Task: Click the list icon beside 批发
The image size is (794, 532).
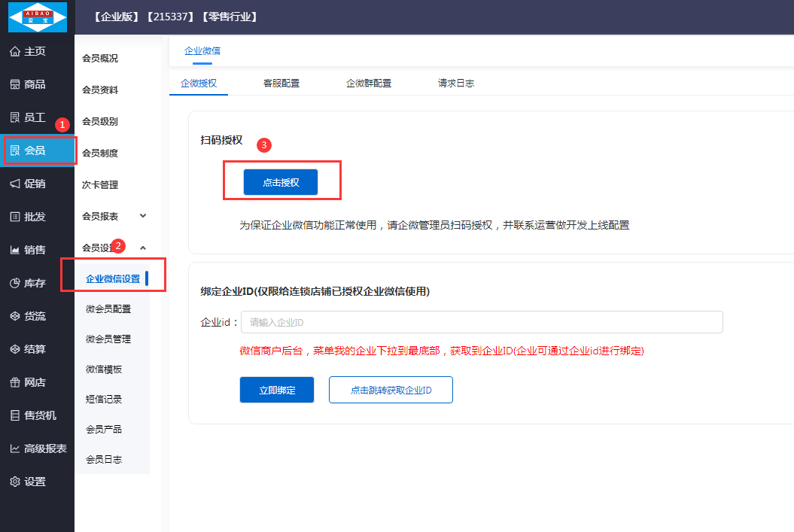Action: click(x=15, y=217)
